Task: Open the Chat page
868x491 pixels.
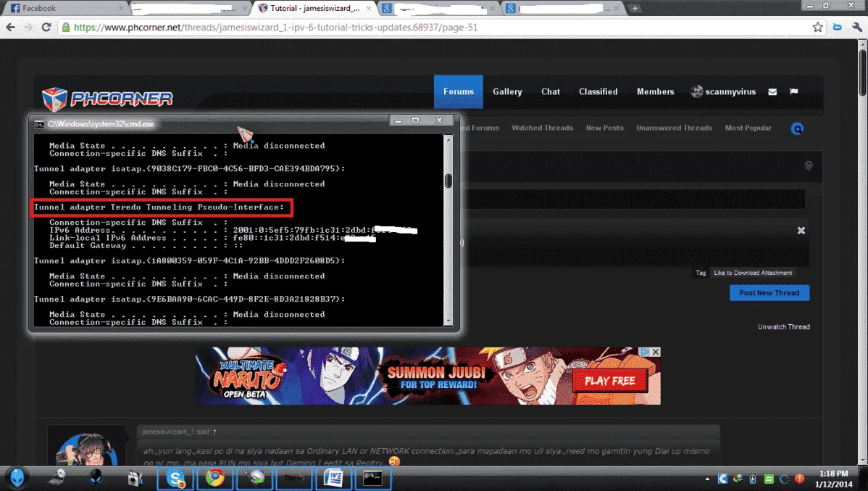Action: coord(550,91)
